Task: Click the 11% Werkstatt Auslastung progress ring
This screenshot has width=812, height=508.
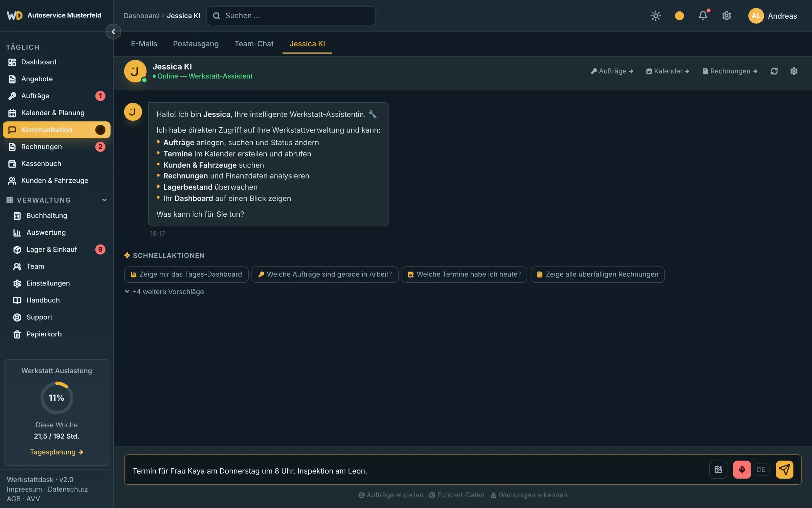Action: (x=57, y=398)
